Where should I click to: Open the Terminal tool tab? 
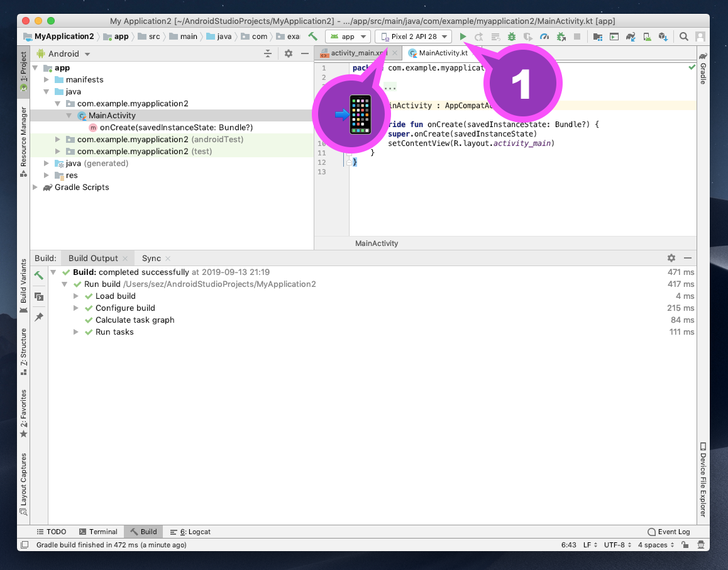pyautogui.click(x=98, y=532)
